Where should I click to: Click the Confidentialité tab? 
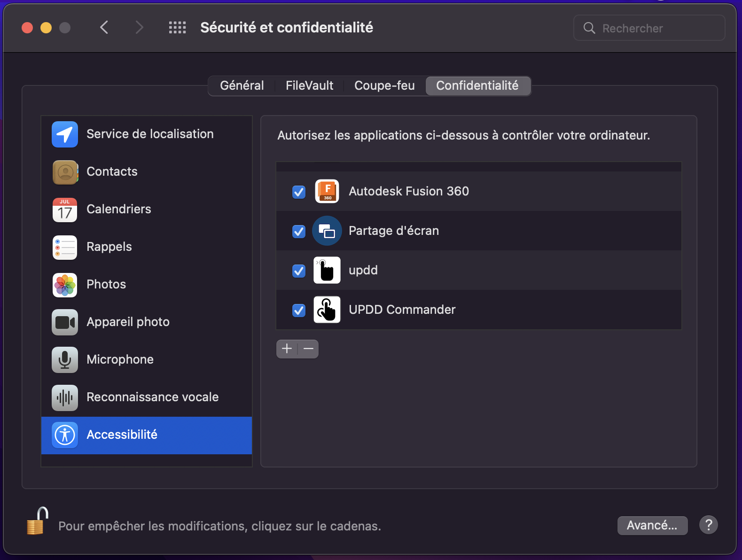click(x=478, y=86)
